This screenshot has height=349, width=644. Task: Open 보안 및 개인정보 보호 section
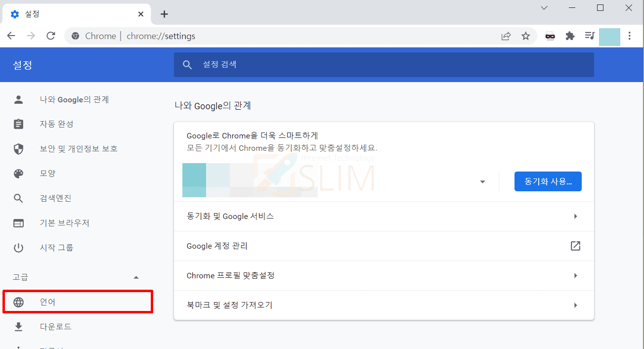79,149
